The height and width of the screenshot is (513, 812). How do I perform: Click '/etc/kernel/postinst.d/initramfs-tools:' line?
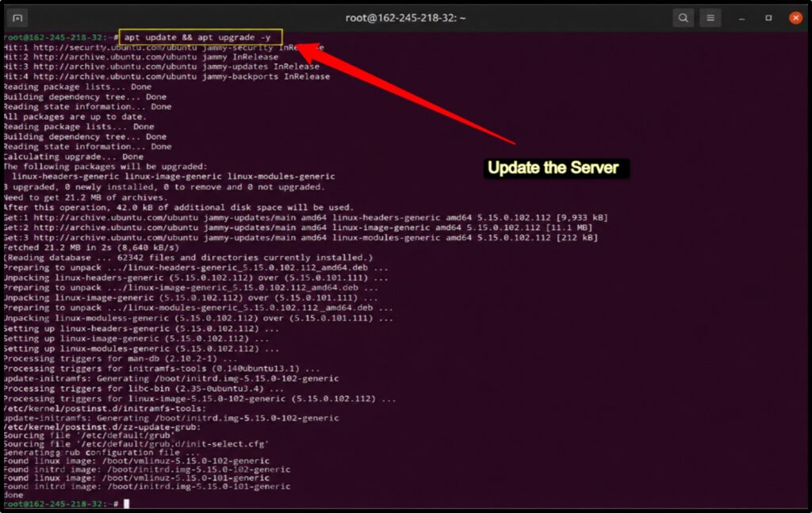(x=105, y=408)
